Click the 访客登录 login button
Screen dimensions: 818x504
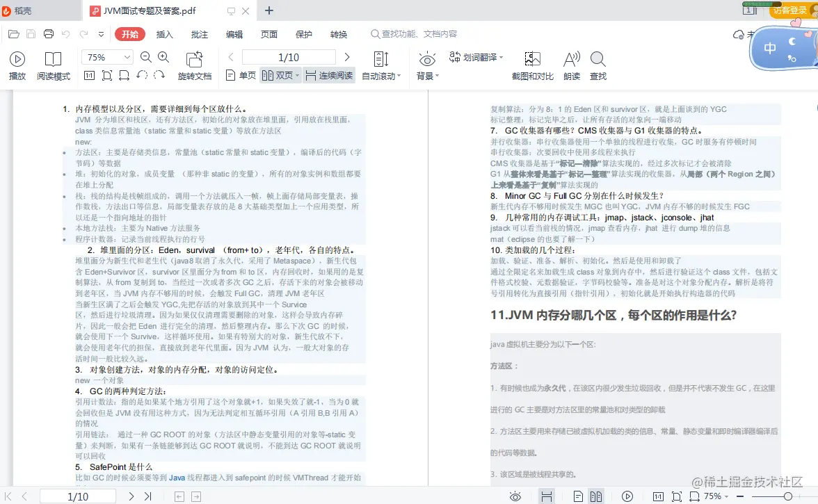[788, 11]
